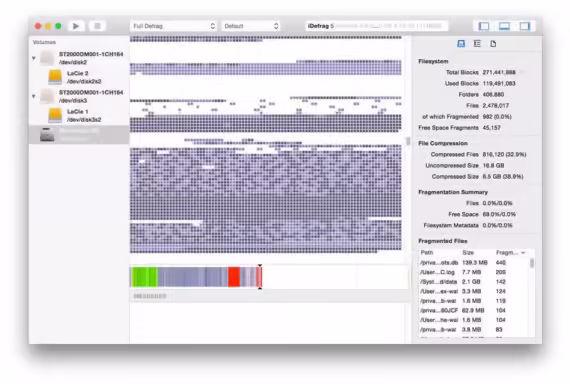Open the Default style dropdown

(251, 26)
